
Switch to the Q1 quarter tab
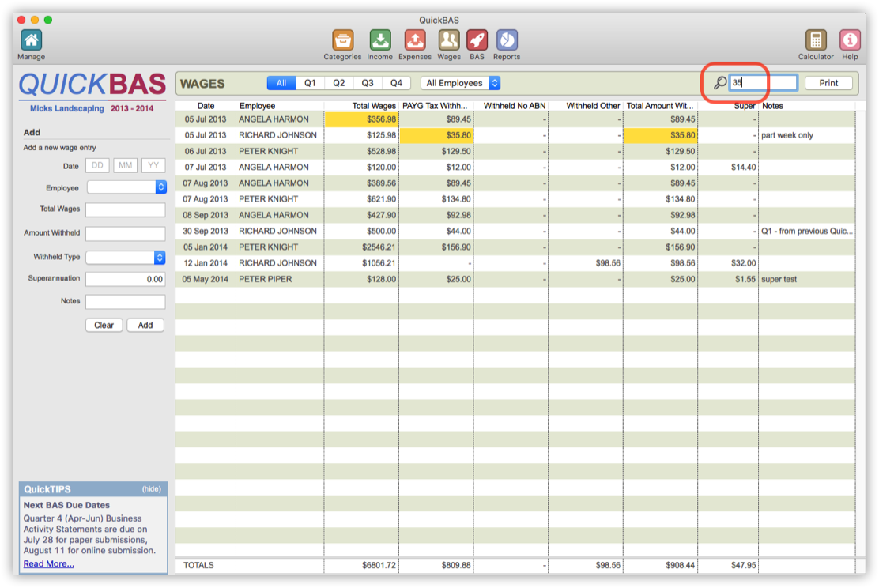tap(310, 82)
